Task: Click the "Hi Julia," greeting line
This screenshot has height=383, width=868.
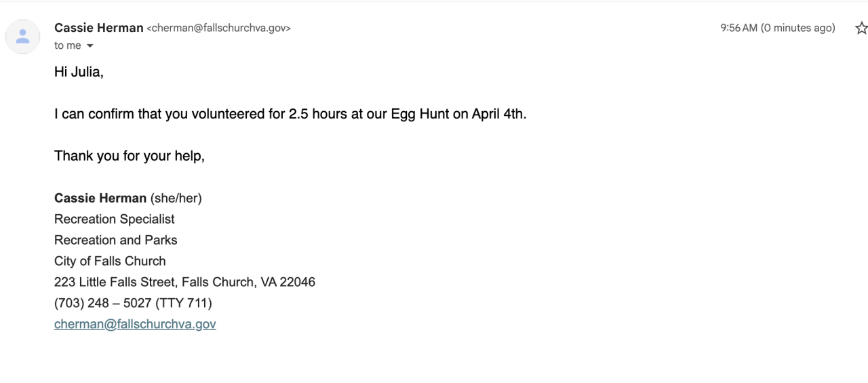Action: [79, 72]
